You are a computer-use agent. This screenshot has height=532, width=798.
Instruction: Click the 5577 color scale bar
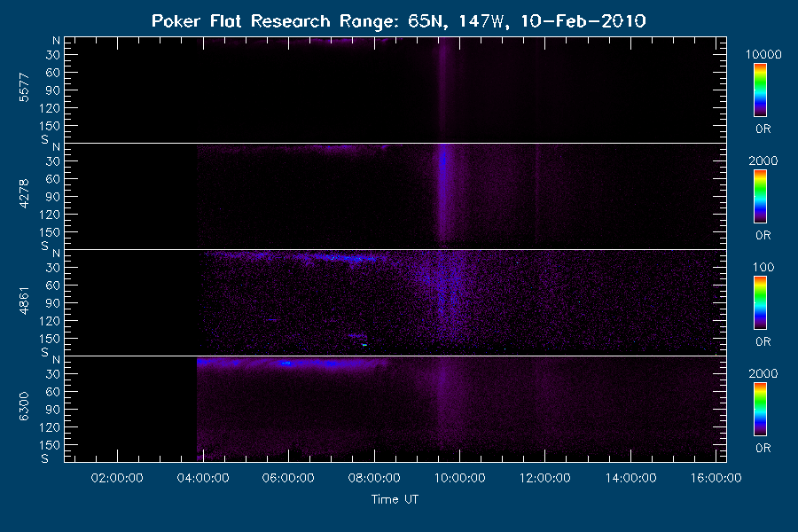coord(760,90)
